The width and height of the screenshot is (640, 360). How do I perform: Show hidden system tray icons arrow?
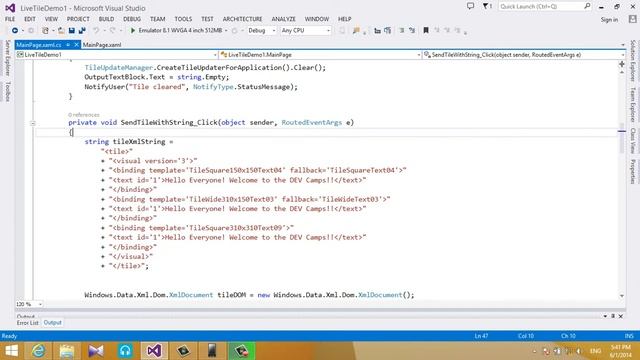[534, 351]
